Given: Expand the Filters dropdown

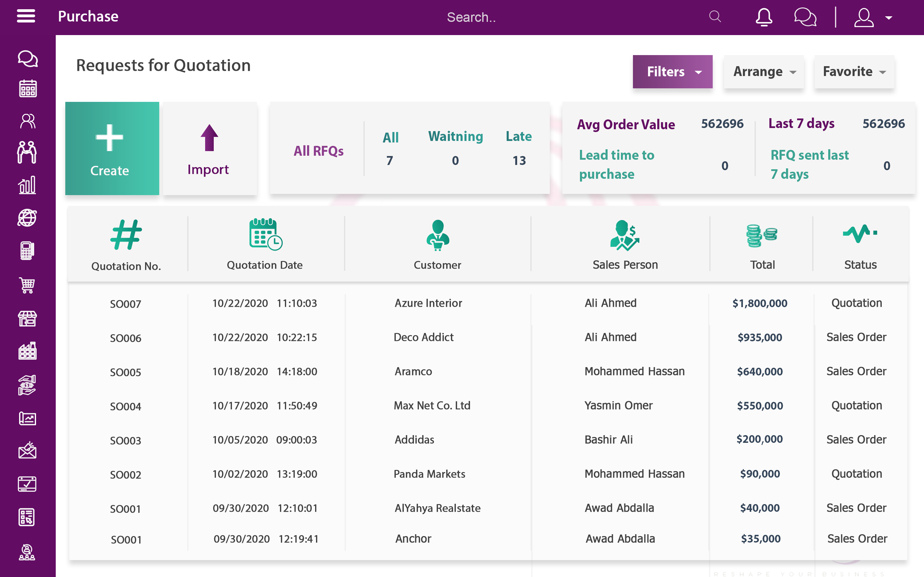Looking at the screenshot, I should pos(672,72).
